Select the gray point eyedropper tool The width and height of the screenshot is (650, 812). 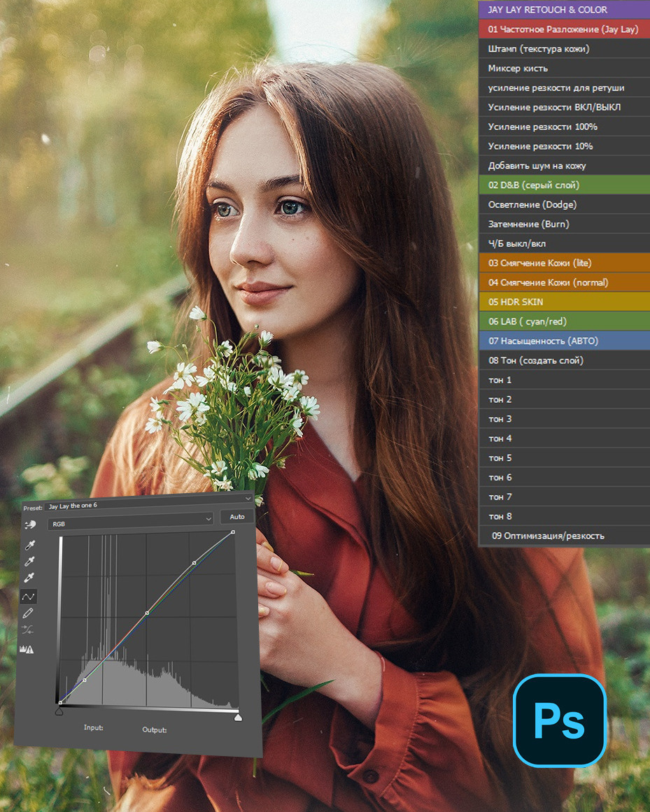tap(30, 561)
